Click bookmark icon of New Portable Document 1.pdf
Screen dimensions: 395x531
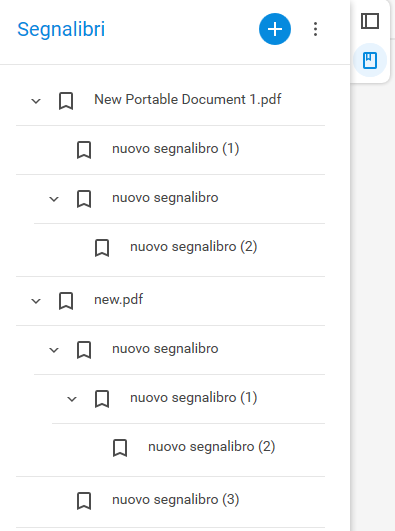pyautogui.click(x=66, y=101)
